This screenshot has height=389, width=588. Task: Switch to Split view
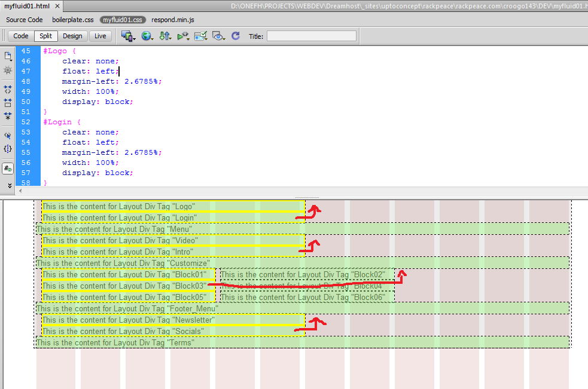click(45, 36)
